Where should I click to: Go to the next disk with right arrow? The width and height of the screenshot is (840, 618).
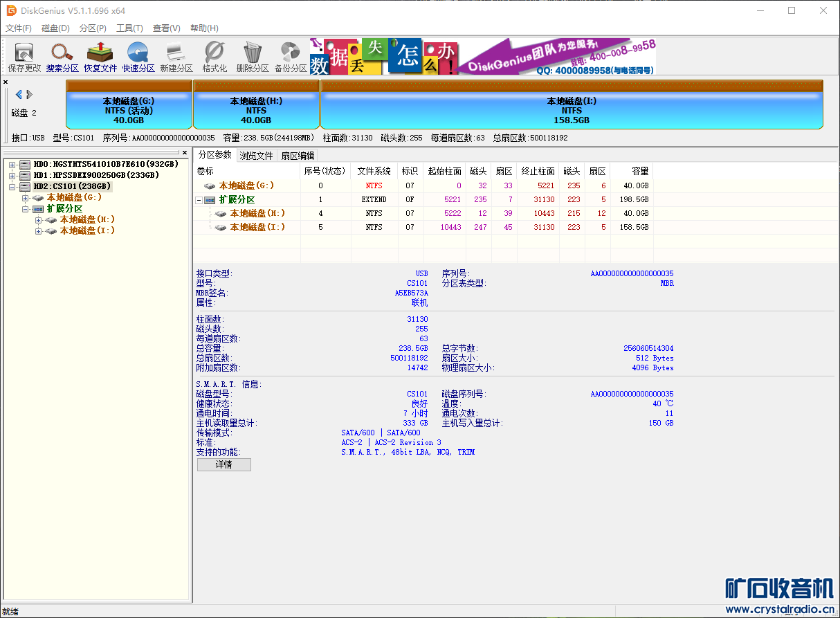point(29,94)
